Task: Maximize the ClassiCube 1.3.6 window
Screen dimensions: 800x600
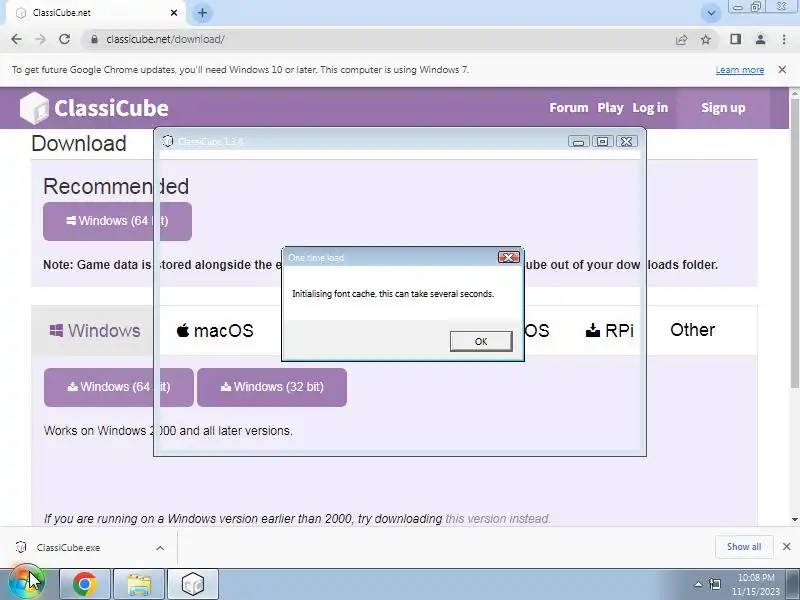Action: [603, 141]
